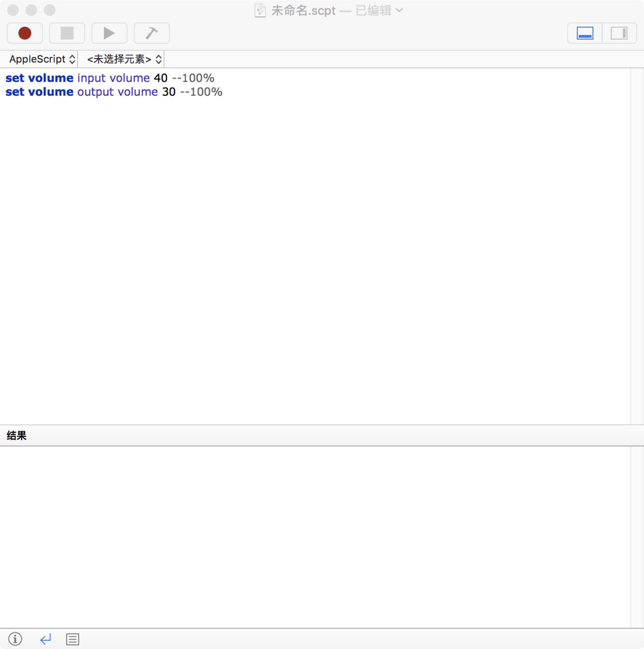Viewport: 644px width, 649px height.
Task: Click the first line's --100% comment
Action: click(193, 78)
